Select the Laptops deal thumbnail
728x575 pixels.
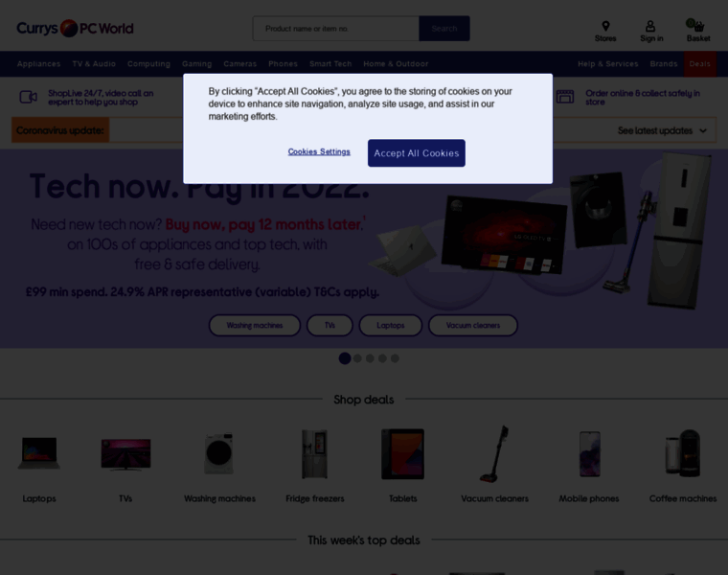pos(39,453)
